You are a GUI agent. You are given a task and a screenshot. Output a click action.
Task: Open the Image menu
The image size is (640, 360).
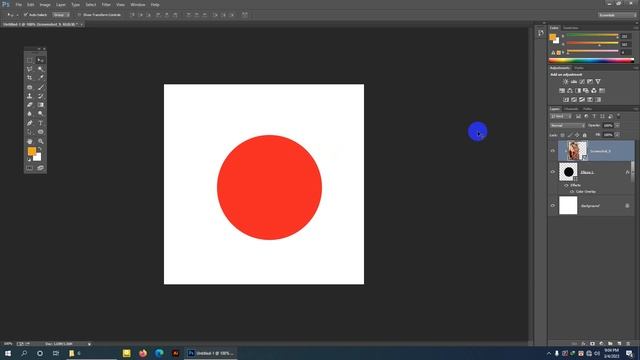(45, 4)
